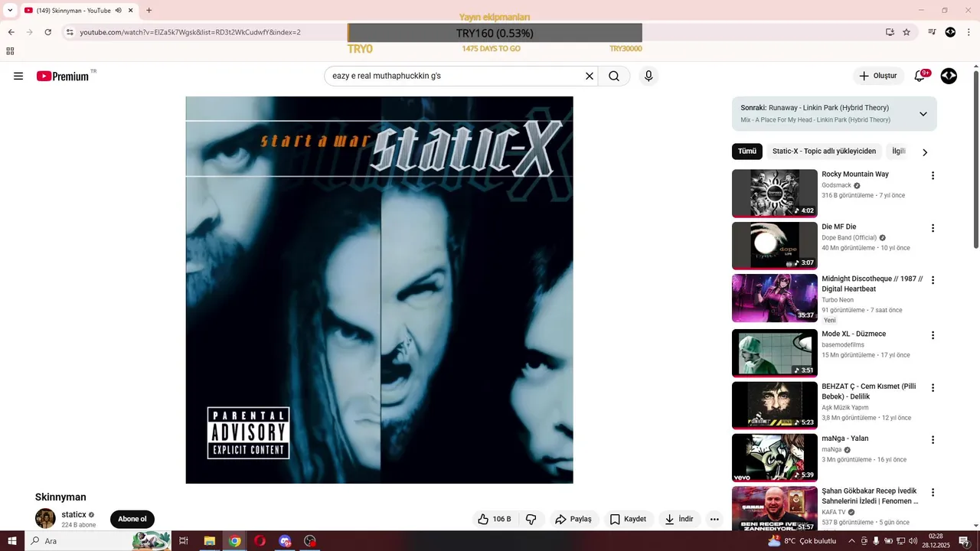Clear the search box with the X icon
The width and height of the screenshot is (980, 551).
point(590,76)
